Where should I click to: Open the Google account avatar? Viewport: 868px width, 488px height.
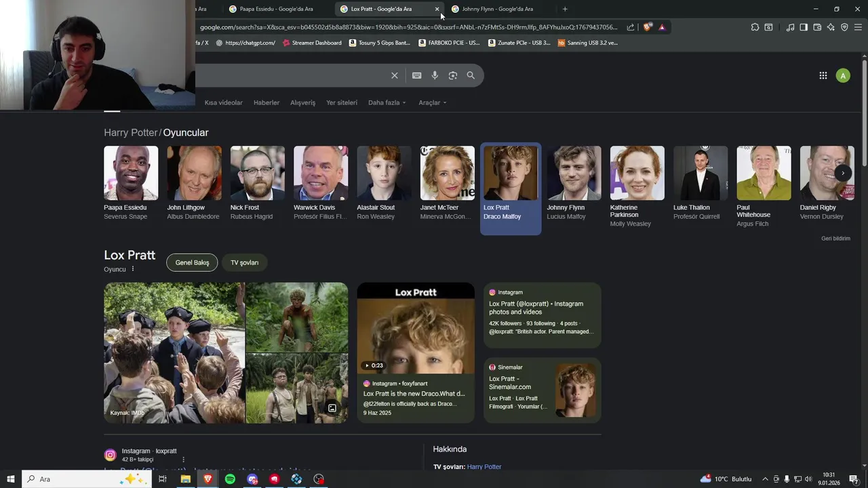pyautogui.click(x=843, y=76)
